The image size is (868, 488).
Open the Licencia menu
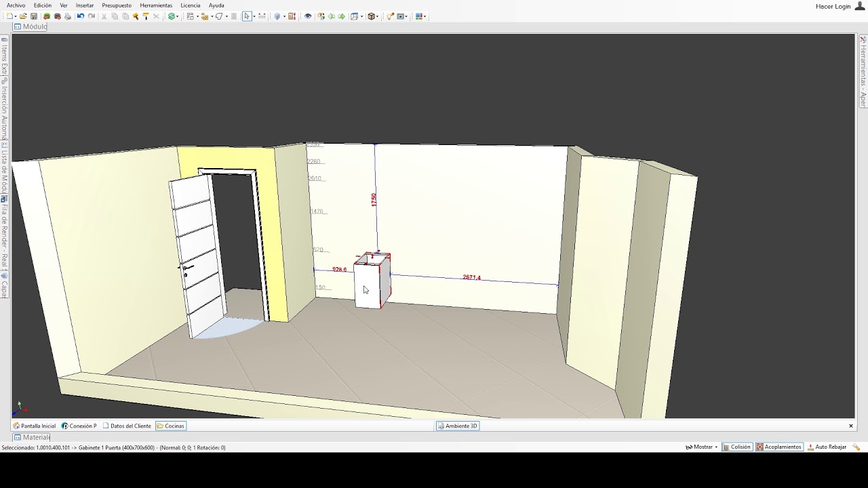click(x=191, y=5)
